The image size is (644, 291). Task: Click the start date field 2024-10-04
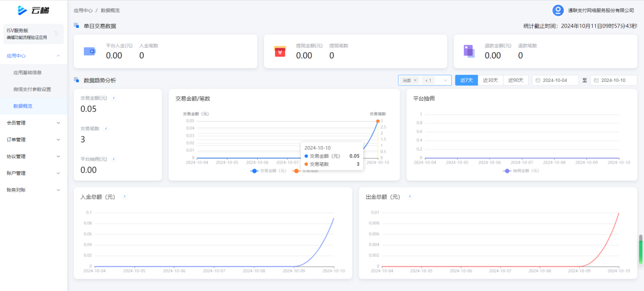click(x=555, y=80)
